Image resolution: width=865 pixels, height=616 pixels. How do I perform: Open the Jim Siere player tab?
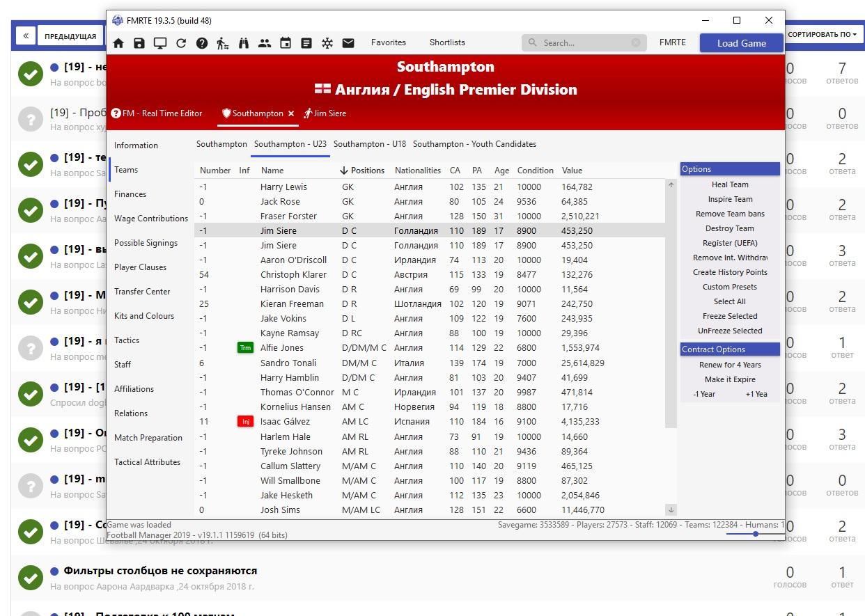coord(325,113)
